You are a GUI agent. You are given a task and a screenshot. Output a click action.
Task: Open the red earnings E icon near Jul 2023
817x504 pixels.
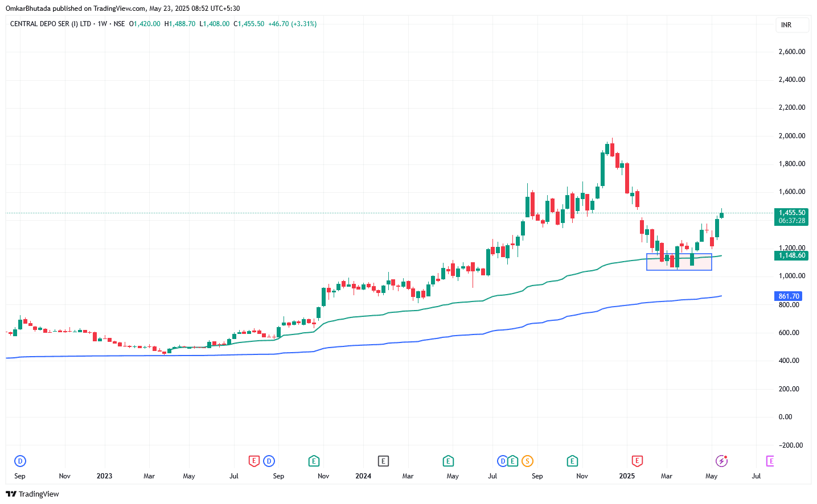tap(254, 461)
